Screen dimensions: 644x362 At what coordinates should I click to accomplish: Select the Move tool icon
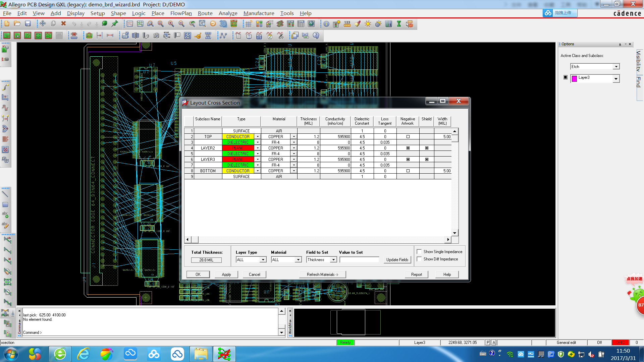coord(43,24)
